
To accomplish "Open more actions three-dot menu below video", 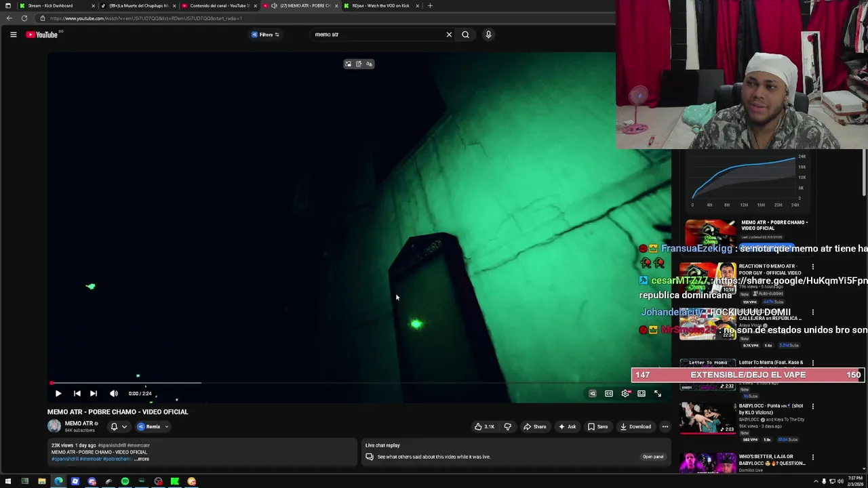I will (665, 426).
